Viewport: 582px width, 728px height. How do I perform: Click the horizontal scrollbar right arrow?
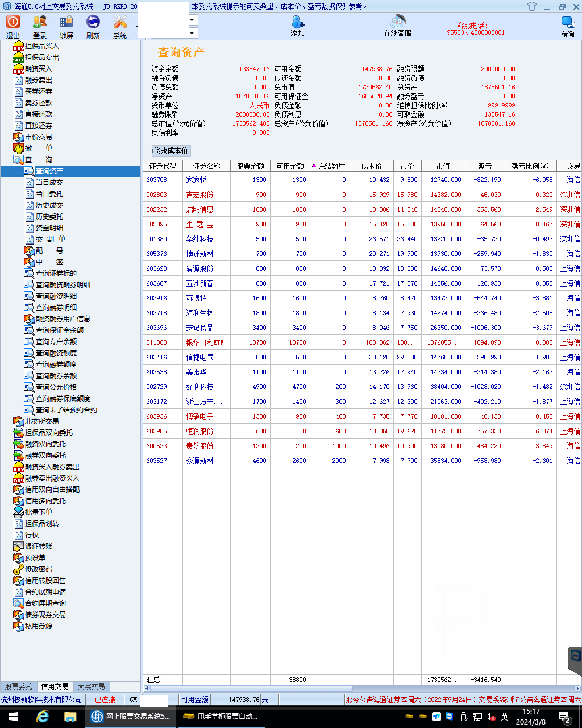click(577, 688)
